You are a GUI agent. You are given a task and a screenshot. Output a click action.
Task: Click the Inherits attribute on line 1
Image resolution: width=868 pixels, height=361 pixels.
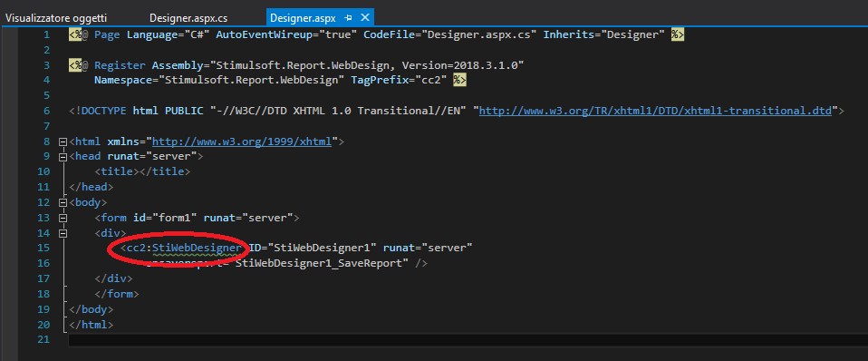click(568, 34)
